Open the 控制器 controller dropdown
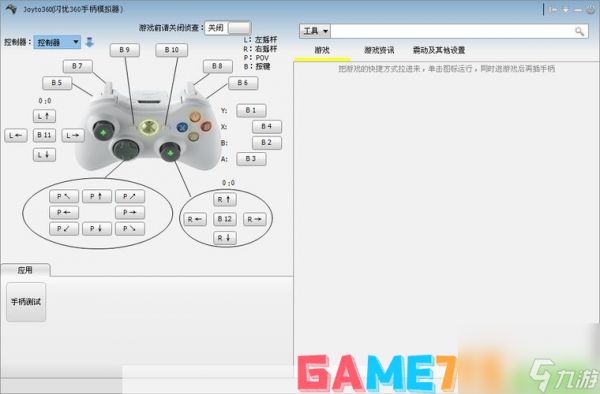The image size is (600, 394). click(57, 42)
